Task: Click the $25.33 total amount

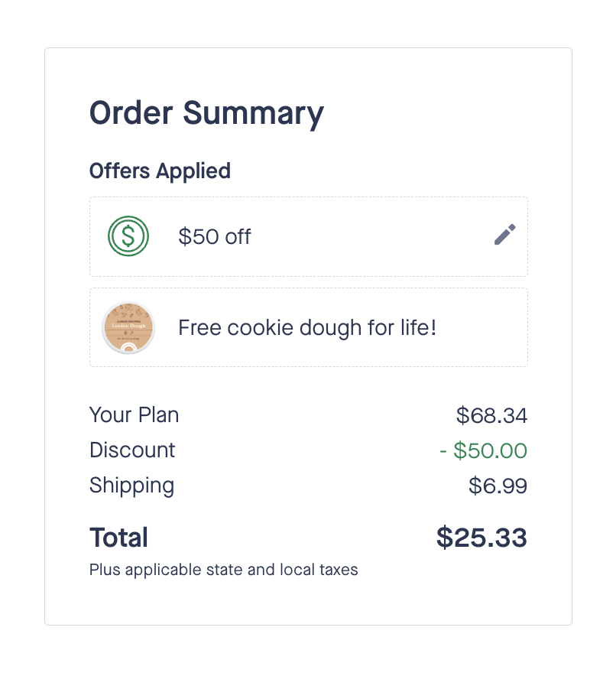Action: 481,538
